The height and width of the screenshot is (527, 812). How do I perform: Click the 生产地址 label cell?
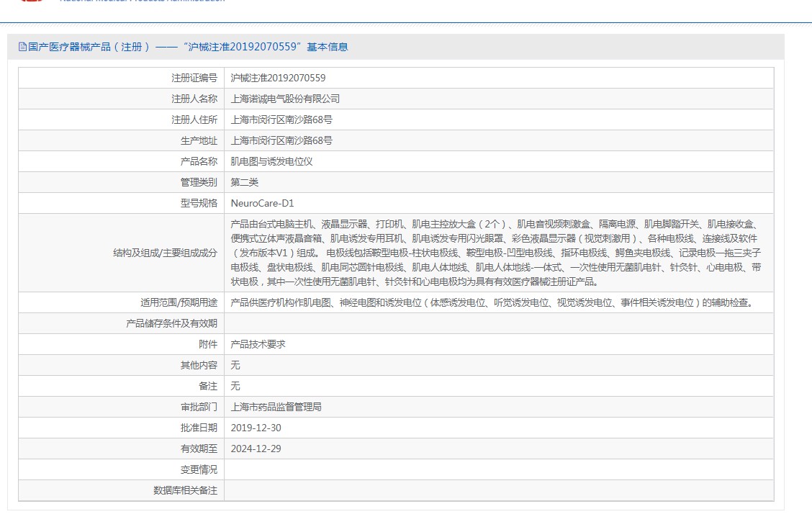[121, 141]
